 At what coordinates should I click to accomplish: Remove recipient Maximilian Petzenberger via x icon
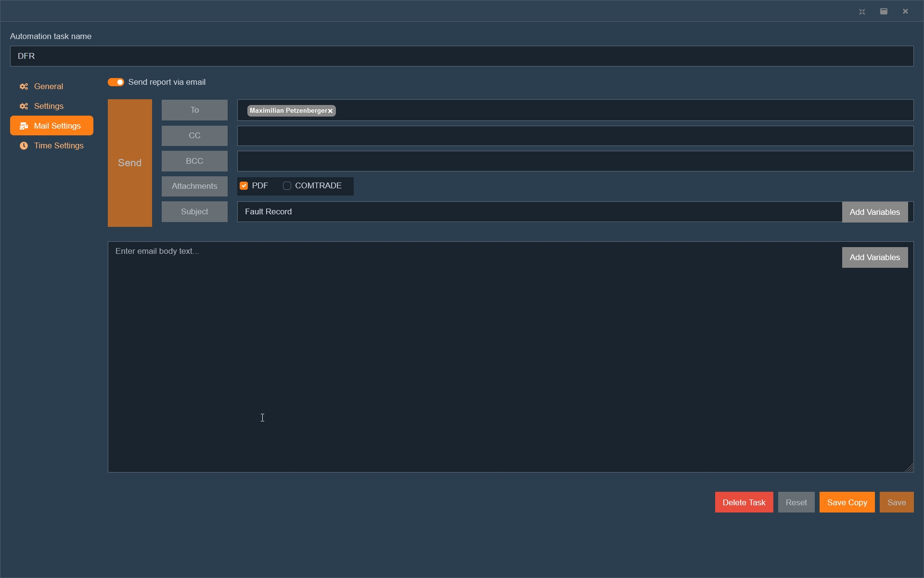click(x=331, y=111)
